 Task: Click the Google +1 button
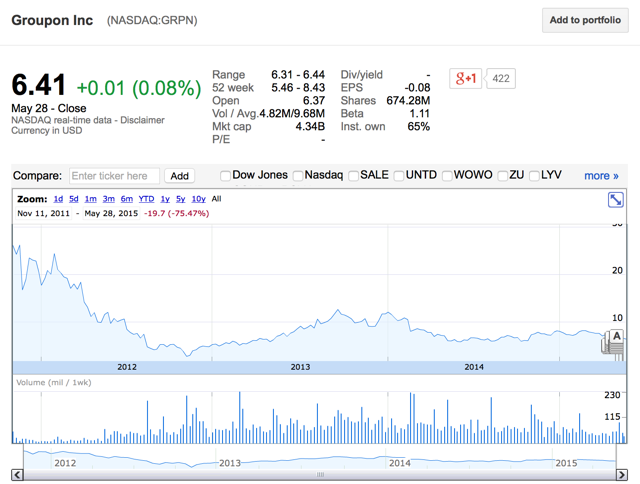click(465, 78)
